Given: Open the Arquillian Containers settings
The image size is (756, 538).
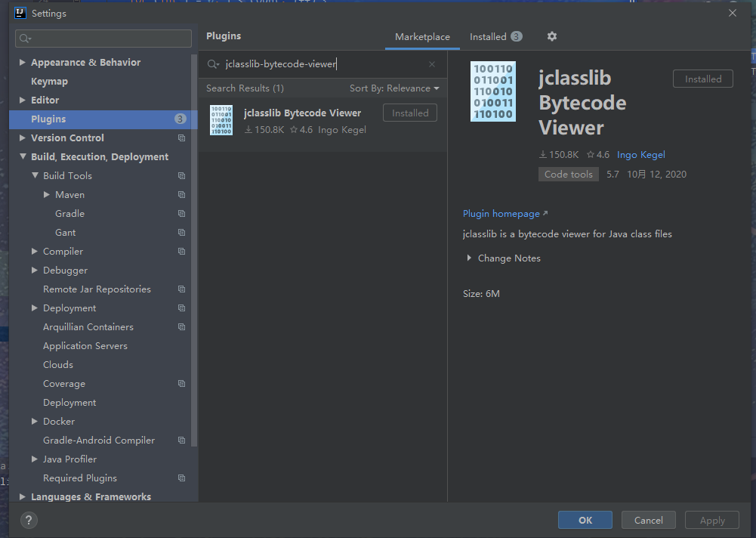Looking at the screenshot, I should click(x=88, y=326).
